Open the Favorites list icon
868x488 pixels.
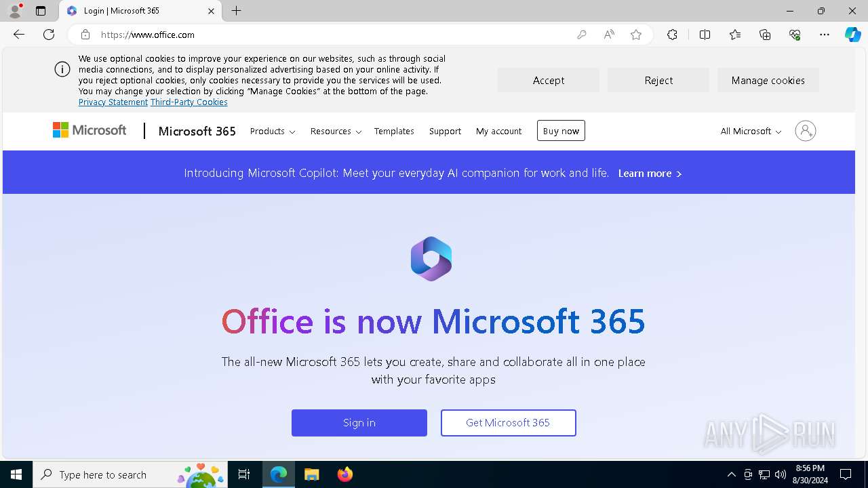[735, 35]
